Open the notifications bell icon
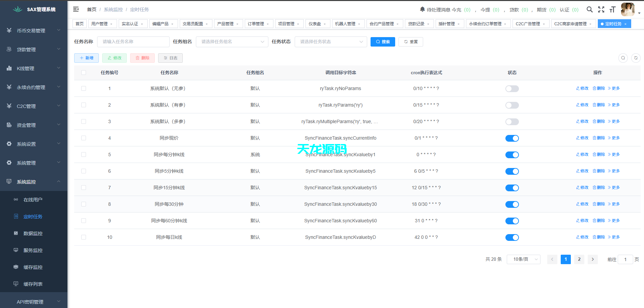Screen dimensions: 644x308 (422, 9)
